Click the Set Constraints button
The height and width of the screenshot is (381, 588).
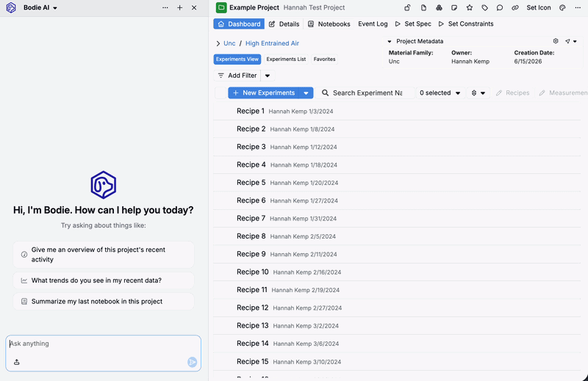tap(465, 24)
